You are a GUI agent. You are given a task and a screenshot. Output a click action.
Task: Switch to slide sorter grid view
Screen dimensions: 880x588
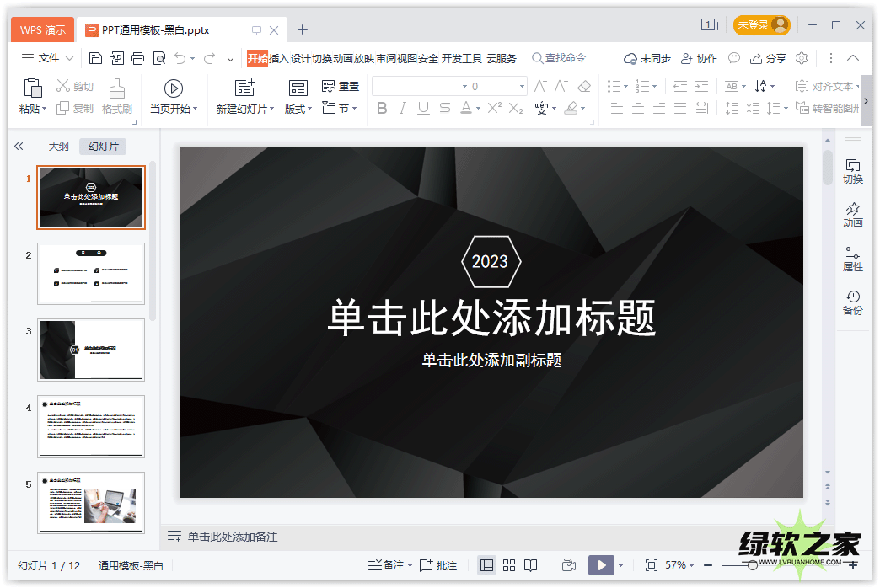point(509,565)
